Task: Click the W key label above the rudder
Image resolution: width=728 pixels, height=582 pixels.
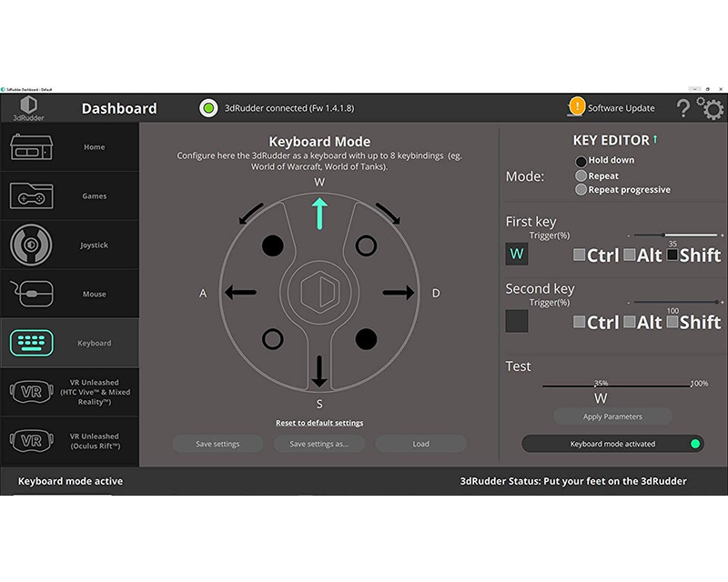Action: click(x=319, y=182)
